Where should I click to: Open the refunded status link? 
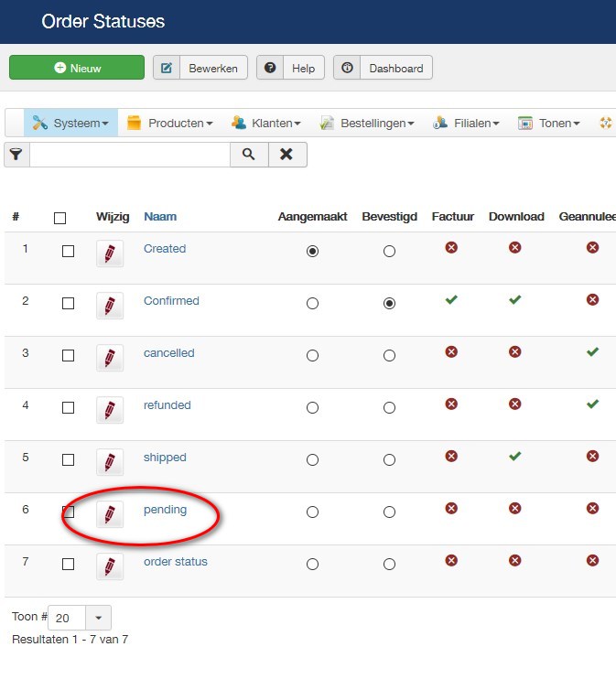(168, 404)
